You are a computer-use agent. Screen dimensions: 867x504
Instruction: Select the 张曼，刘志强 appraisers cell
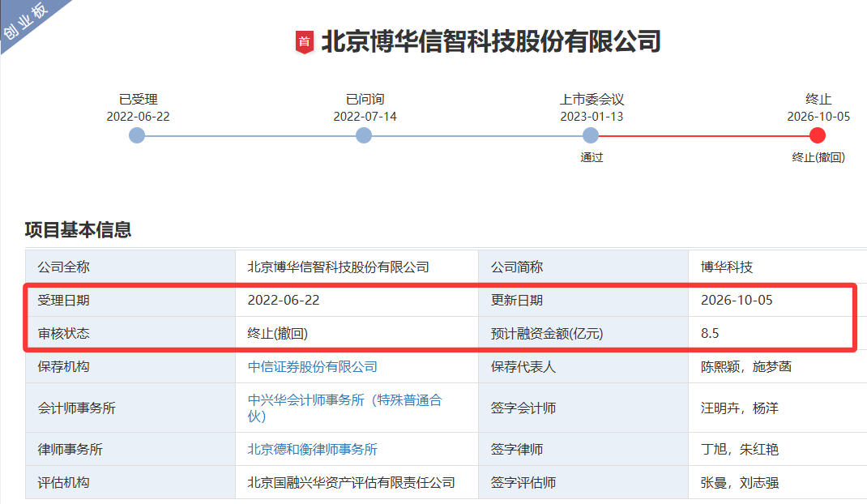[777, 482]
